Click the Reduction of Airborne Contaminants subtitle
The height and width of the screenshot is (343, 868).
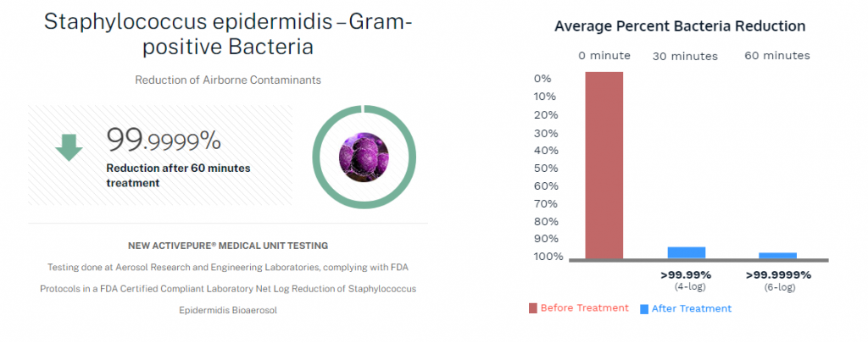227,80
